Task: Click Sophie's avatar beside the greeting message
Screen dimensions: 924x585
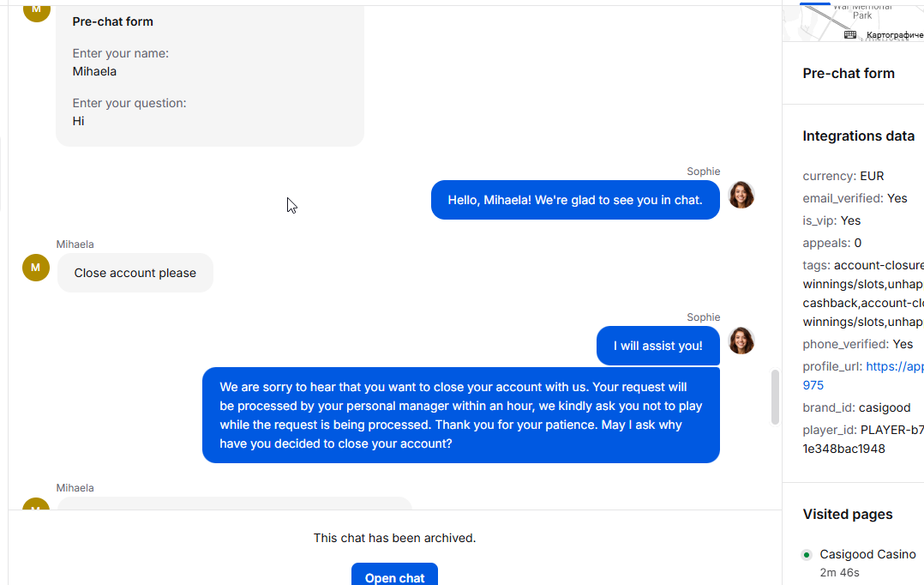Action: pos(741,195)
